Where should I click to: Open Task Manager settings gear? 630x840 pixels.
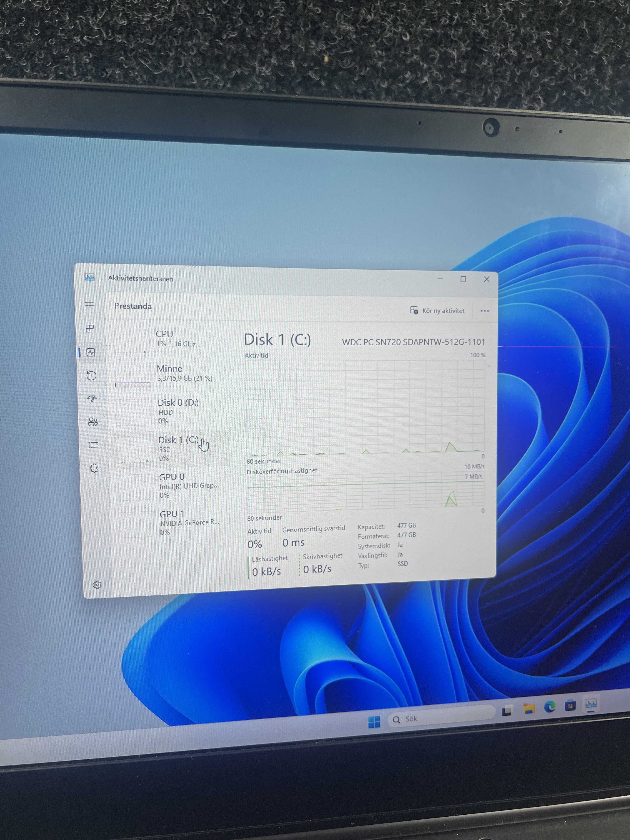pos(97,585)
